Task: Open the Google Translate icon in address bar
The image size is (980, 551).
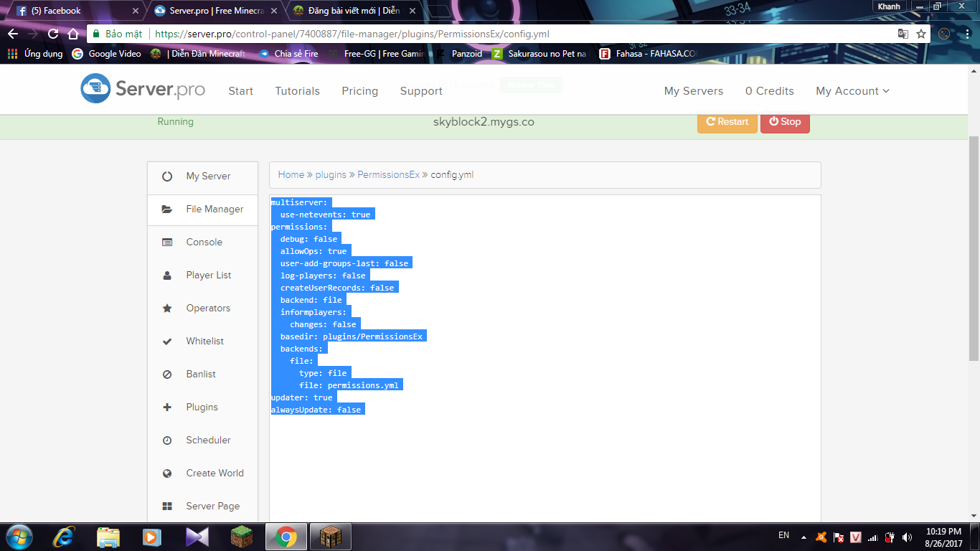Action: (903, 34)
